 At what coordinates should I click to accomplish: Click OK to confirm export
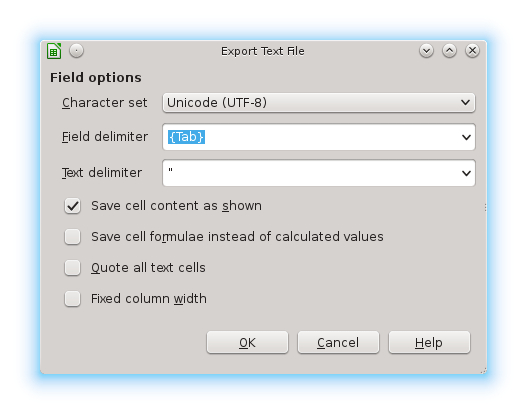click(x=247, y=342)
